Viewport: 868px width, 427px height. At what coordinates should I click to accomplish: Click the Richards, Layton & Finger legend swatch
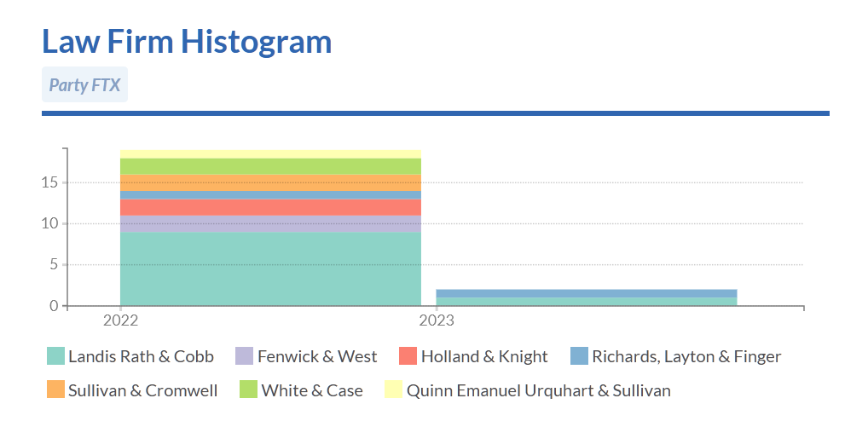tap(580, 356)
